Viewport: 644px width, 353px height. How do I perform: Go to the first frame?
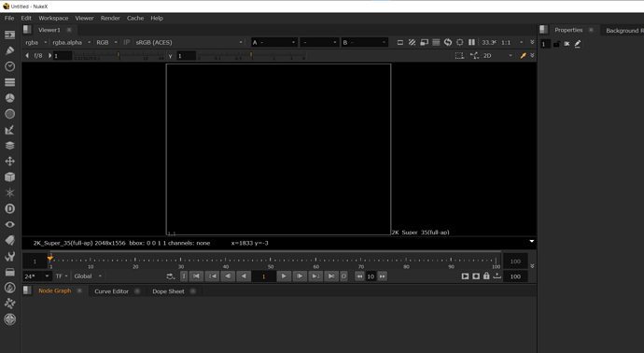pyautogui.click(x=196, y=276)
